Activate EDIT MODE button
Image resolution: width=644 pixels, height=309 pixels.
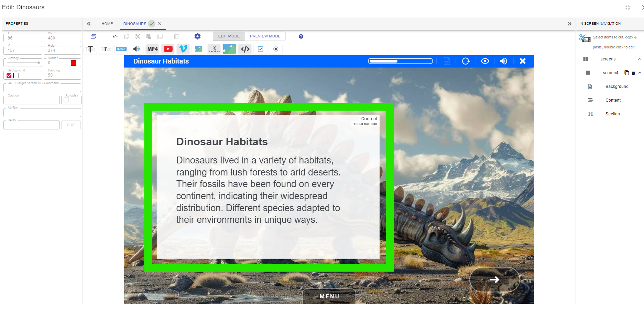[x=229, y=36]
